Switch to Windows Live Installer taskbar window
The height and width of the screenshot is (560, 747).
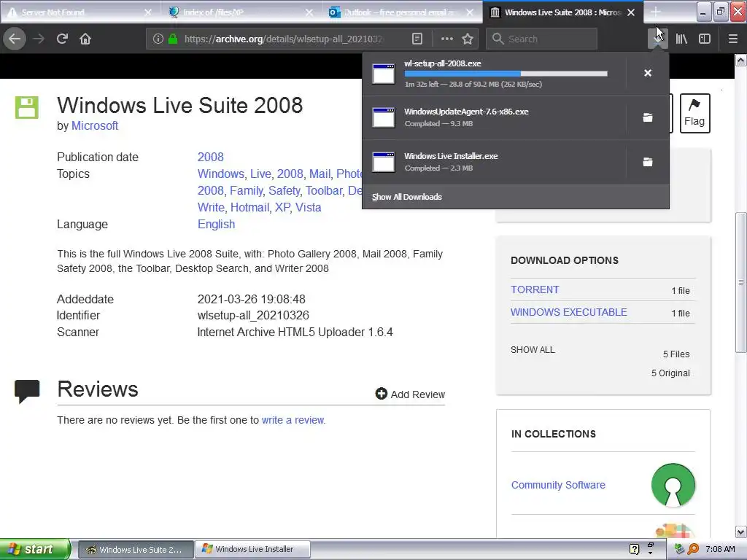coord(252,549)
